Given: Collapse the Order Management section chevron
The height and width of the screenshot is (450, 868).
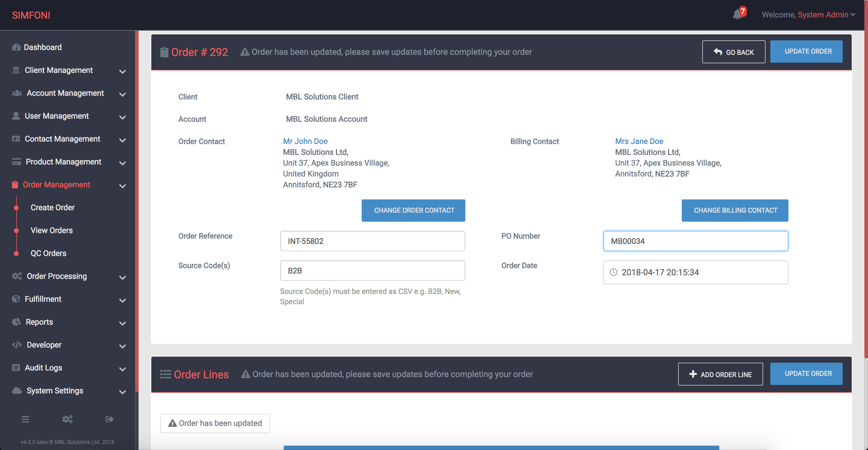Looking at the screenshot, I should pos(123,186).
